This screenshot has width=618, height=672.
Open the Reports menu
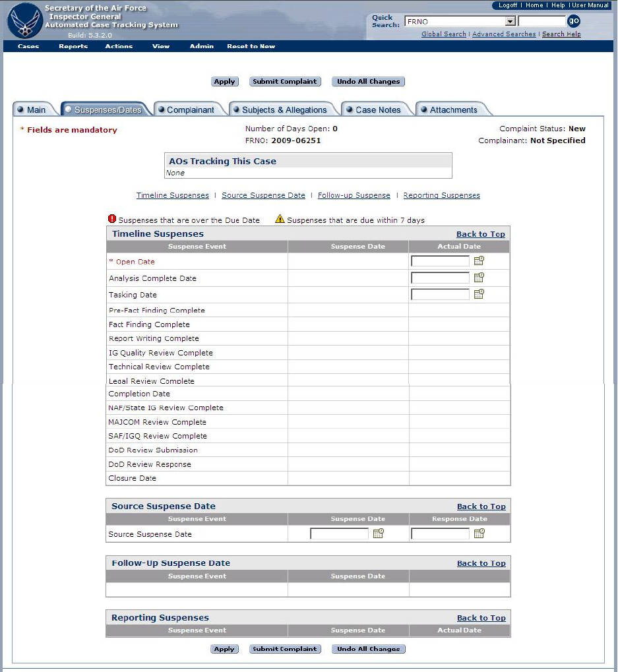tap(73, 46)
